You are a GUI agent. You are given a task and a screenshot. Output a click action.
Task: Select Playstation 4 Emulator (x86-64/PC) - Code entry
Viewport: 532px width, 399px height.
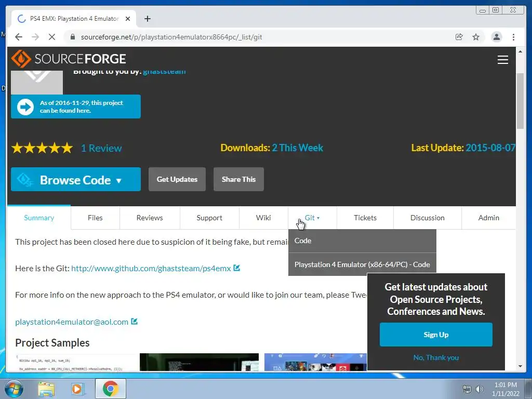[x=362, y=264]
